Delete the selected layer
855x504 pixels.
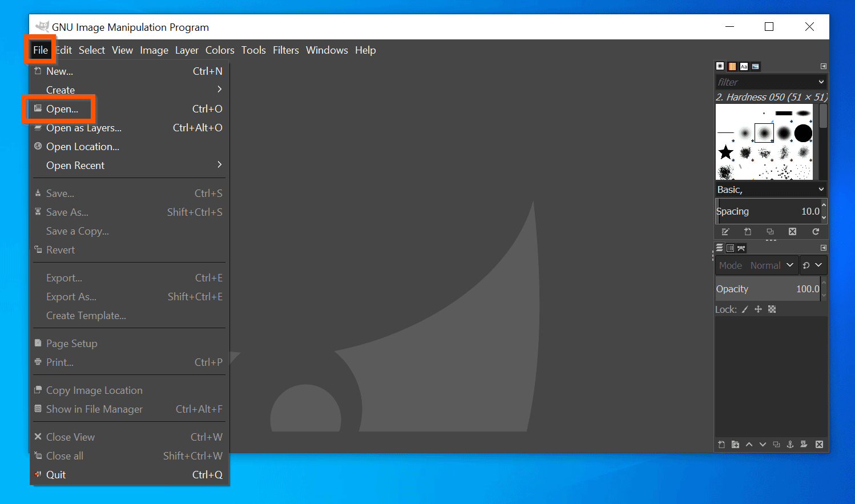(819, 444)
